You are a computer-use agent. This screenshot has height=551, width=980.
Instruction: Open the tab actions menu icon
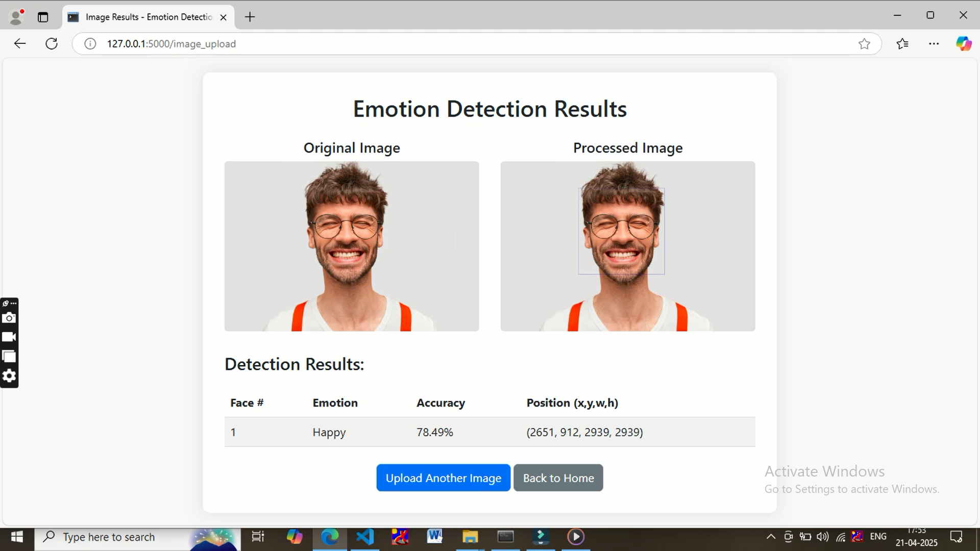(43, 17)
